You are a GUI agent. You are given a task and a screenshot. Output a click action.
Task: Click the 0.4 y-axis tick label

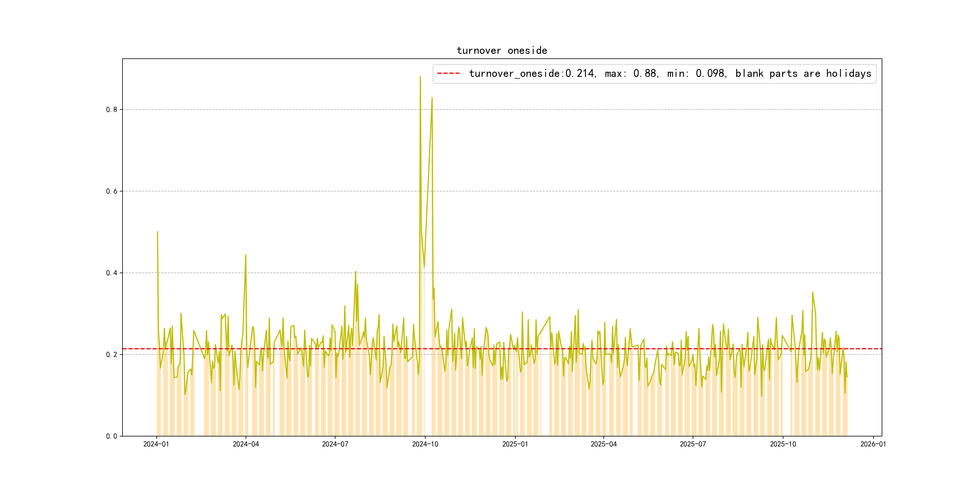[x=112, y=273]
